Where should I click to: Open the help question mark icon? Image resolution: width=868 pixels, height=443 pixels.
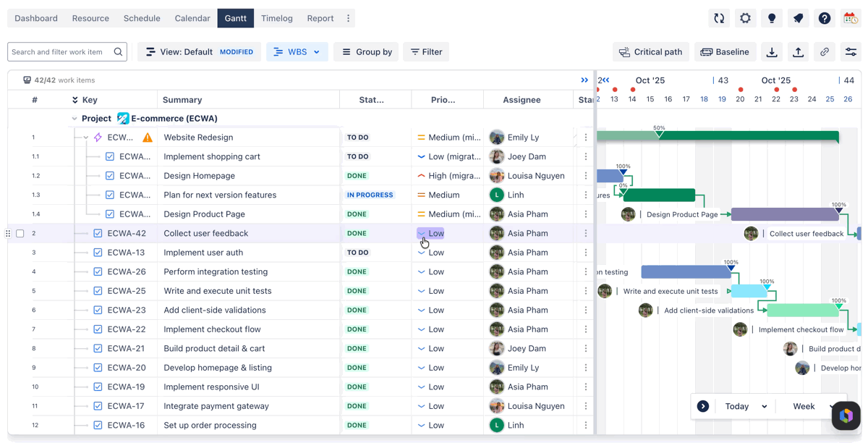point(825,18)
